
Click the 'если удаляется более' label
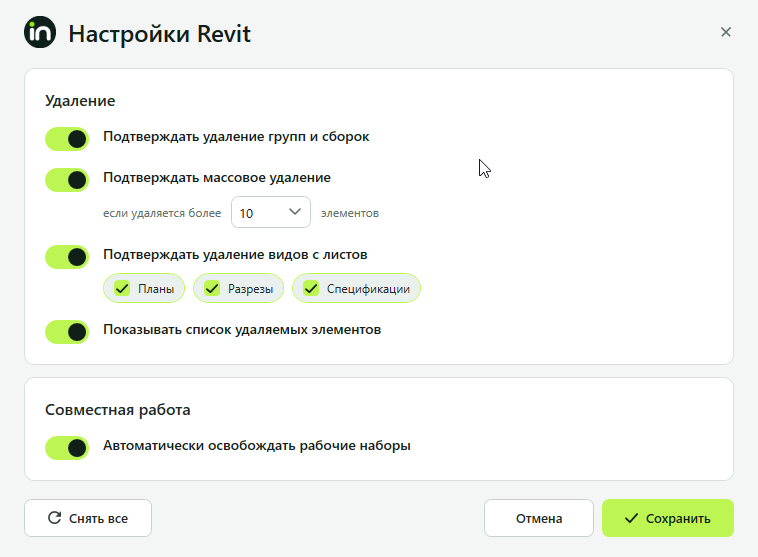(162, 213)
